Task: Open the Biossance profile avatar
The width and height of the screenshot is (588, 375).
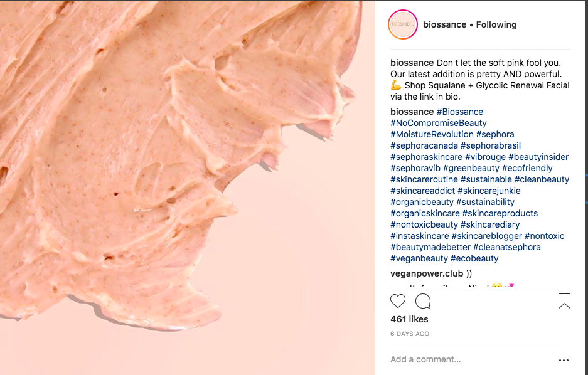Action: click(x=403, y=25)
